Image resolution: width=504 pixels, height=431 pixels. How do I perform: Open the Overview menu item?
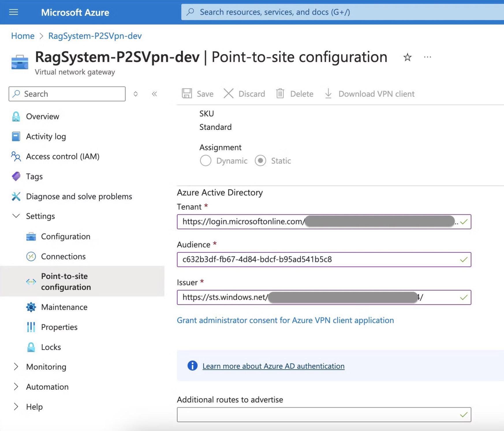tap(43, 116)
